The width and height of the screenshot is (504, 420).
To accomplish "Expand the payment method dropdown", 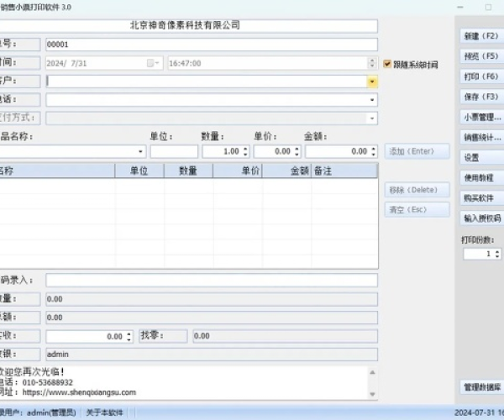I will pyautogui.click(x=372, y=118).
